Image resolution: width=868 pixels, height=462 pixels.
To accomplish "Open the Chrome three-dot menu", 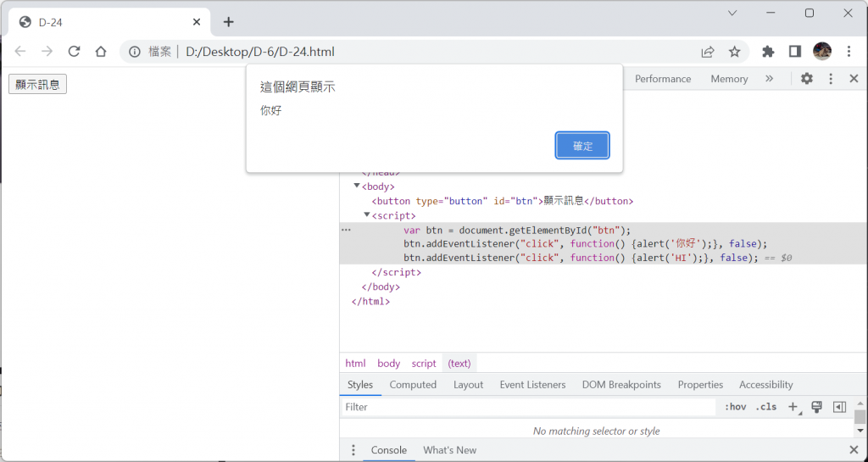I will 849,52.
